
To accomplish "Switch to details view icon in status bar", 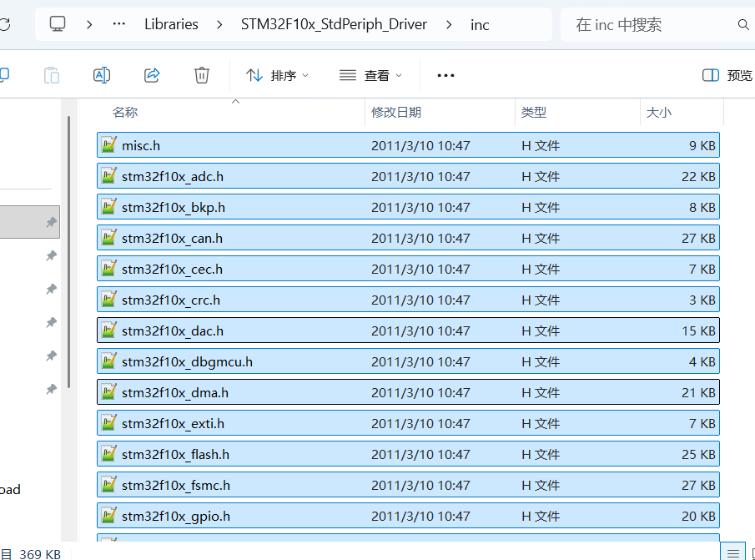I will coord(732,553).
